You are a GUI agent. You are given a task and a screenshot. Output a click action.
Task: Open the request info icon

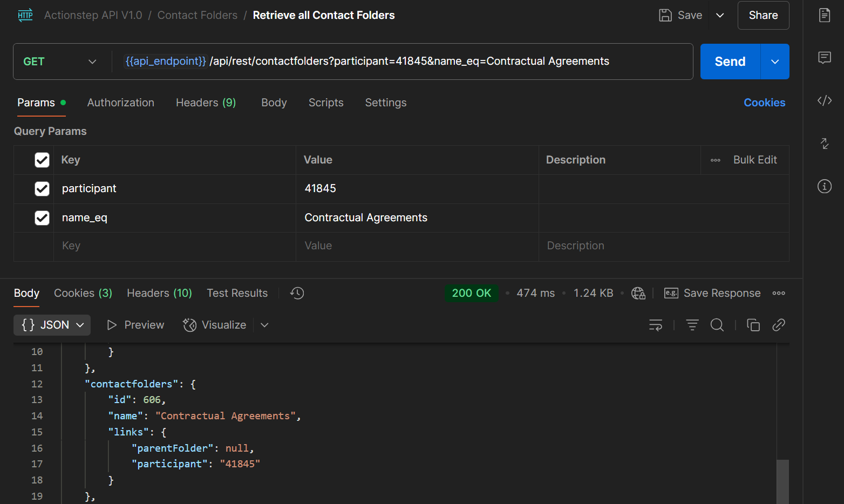coord(825,186)
